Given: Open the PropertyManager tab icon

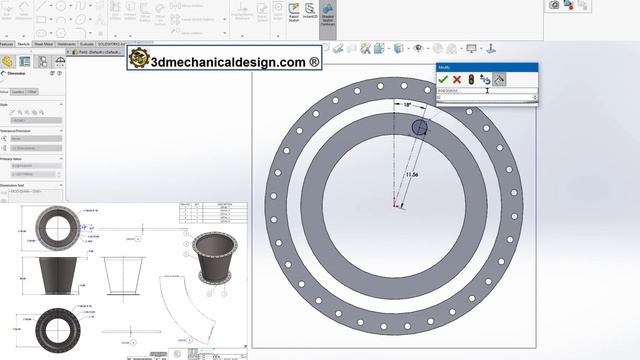Looking at the screenshot, I should pos(24,62).
